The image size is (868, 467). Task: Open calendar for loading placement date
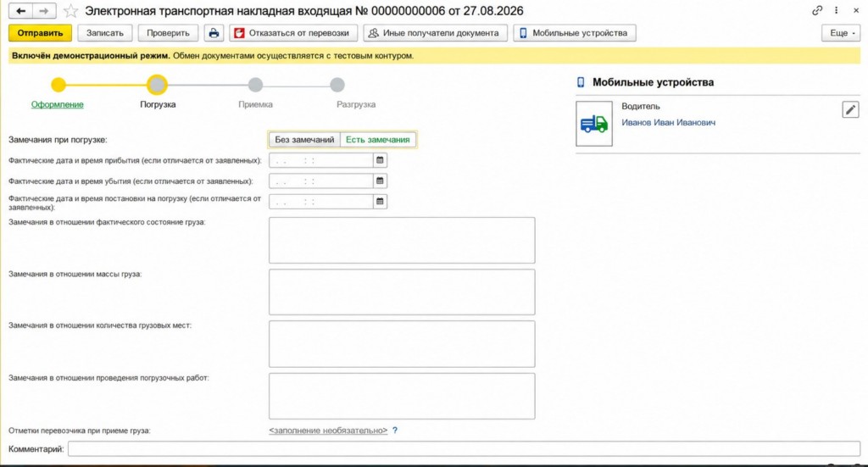[x=380, y=202]
